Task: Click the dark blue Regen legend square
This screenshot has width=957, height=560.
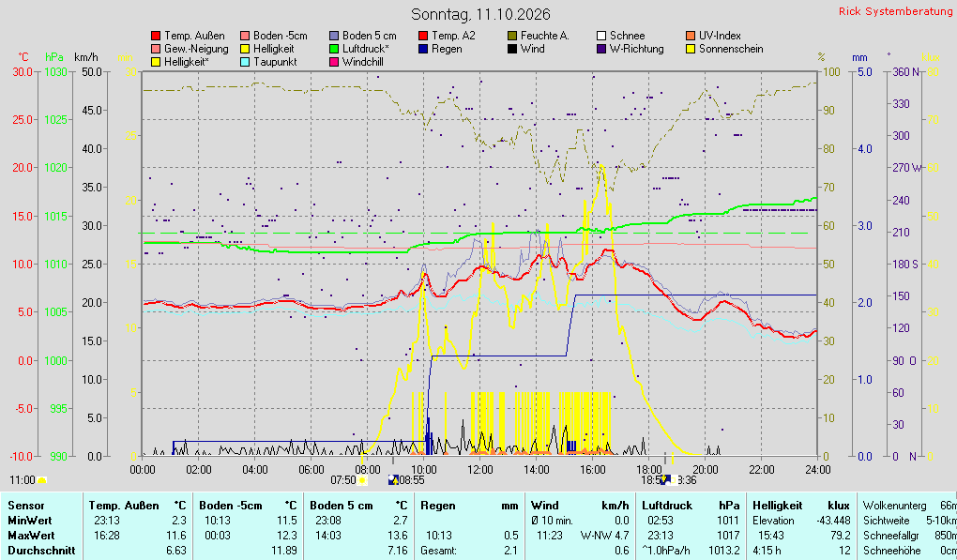Action: point(423,49)
